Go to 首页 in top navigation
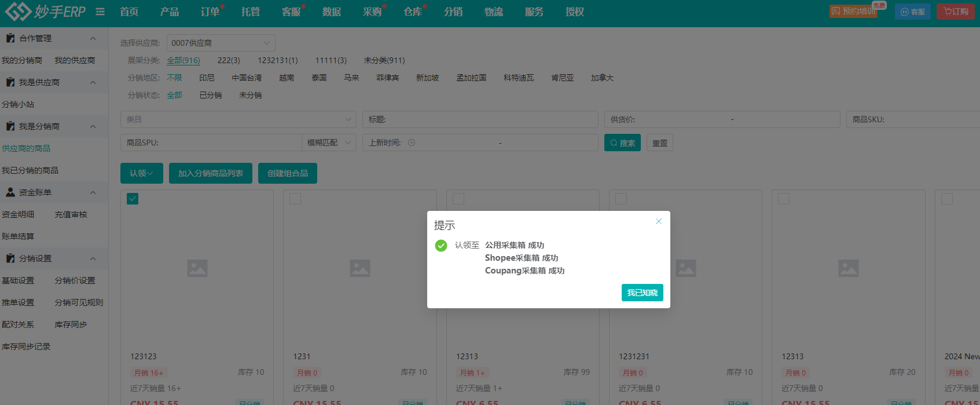Screen dimensions: 980x405 129,12
